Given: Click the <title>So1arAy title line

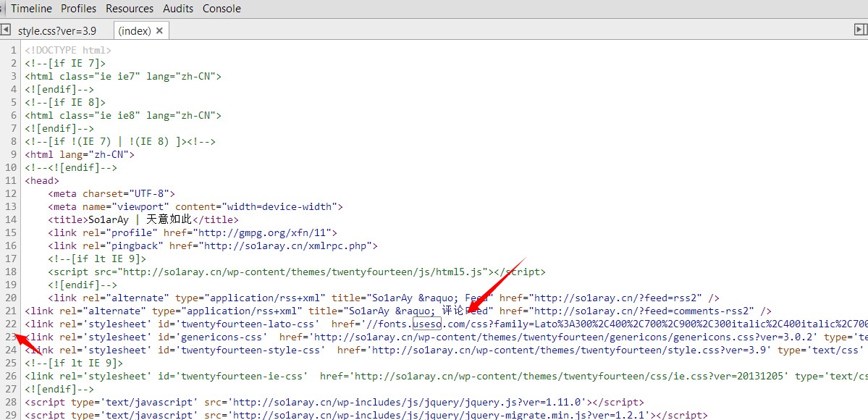Looking at the screenshot, I should (143, 220).
